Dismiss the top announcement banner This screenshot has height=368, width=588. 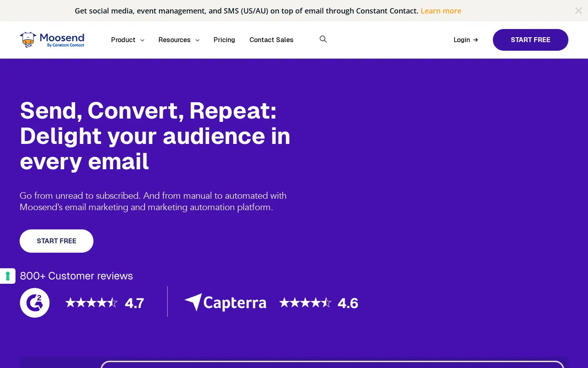coord(578,11)
